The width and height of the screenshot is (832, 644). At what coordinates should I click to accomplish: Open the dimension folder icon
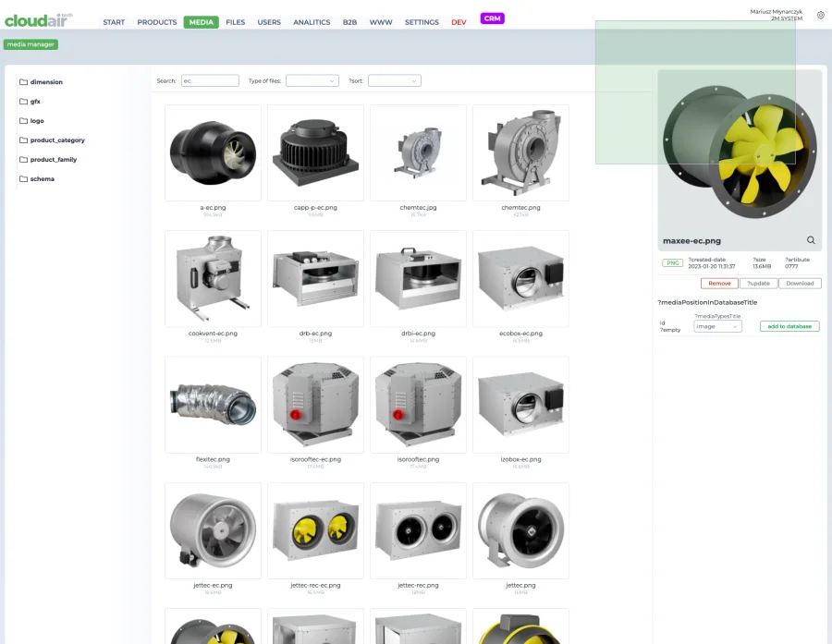point(23,81)
